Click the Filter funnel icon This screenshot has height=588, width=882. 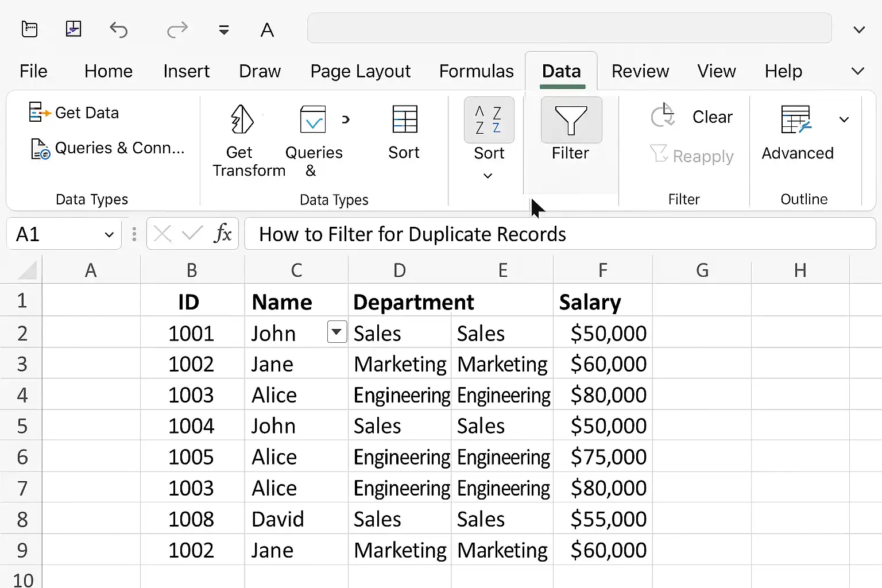(571, 120)
